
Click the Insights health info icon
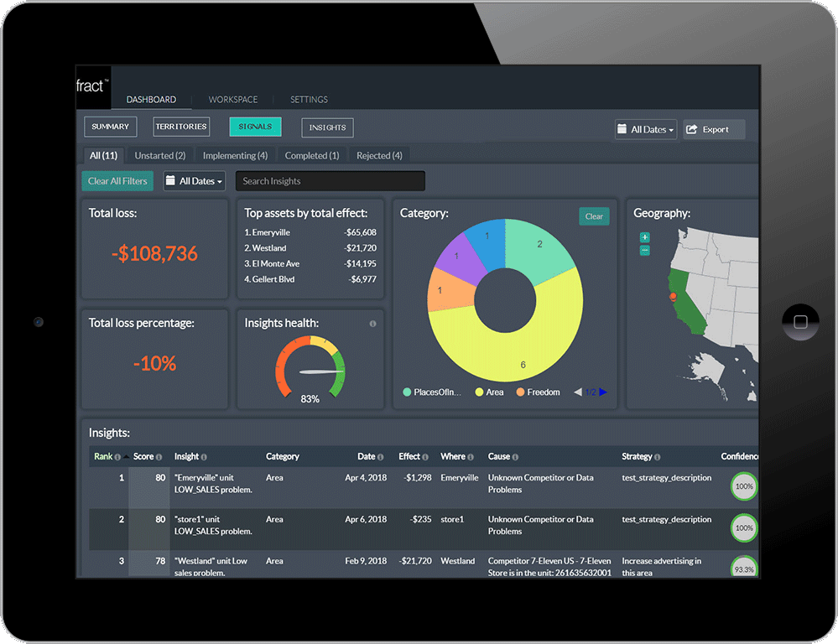[372, 324]
